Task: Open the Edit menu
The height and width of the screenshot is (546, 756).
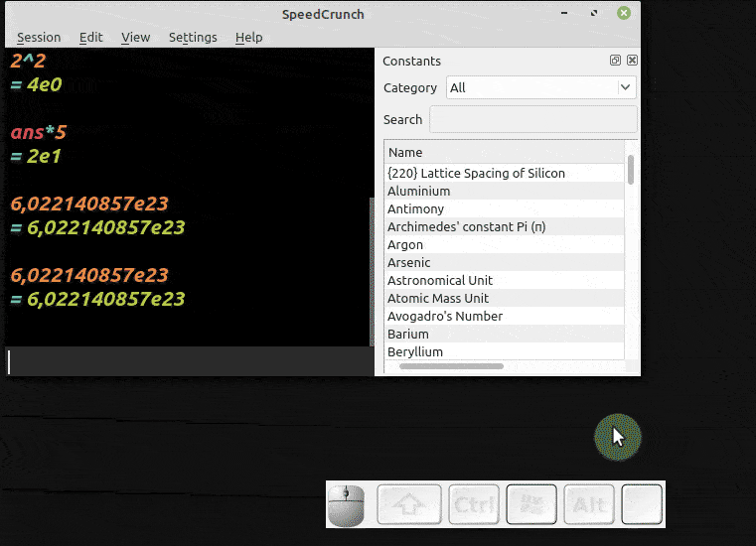Action: pyautogui.click(x=91, y=37)
